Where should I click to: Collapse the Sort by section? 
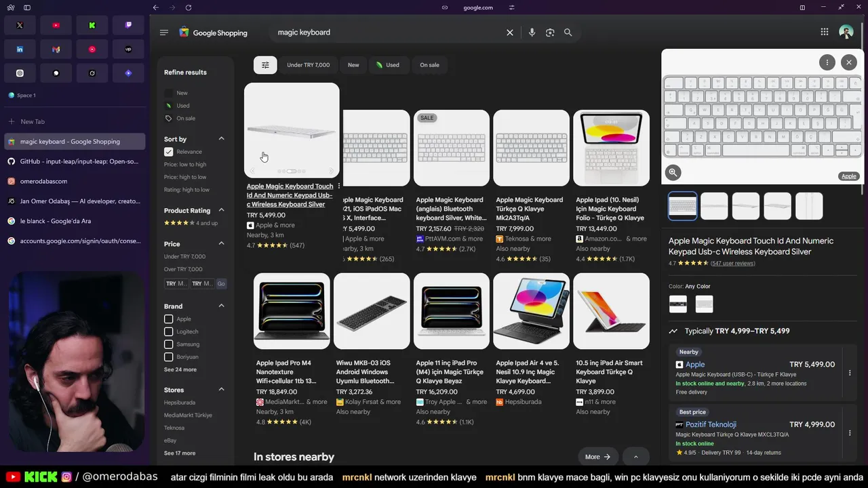[221, 139]
